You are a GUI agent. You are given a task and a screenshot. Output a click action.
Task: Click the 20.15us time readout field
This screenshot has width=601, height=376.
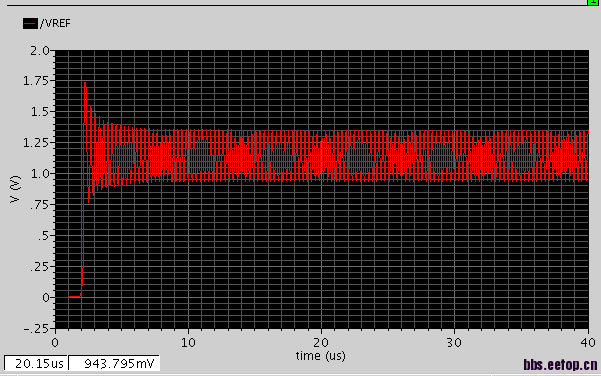(x=36, y=363)
